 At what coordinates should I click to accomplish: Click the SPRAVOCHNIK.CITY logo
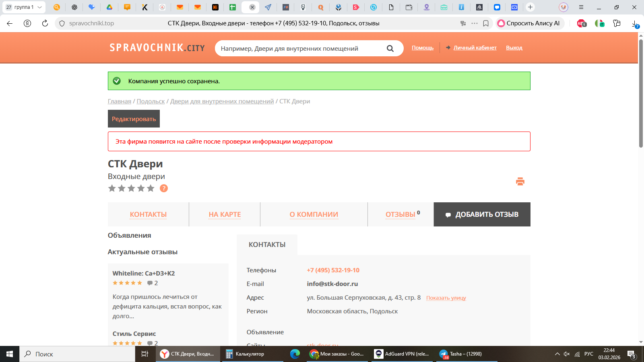tap(157, 48)
